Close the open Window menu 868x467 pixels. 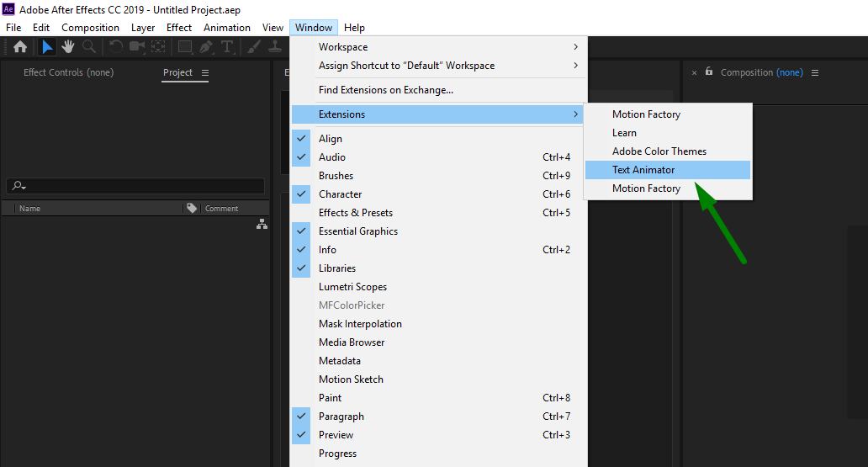pyautogui.click(x=314, y=28)
